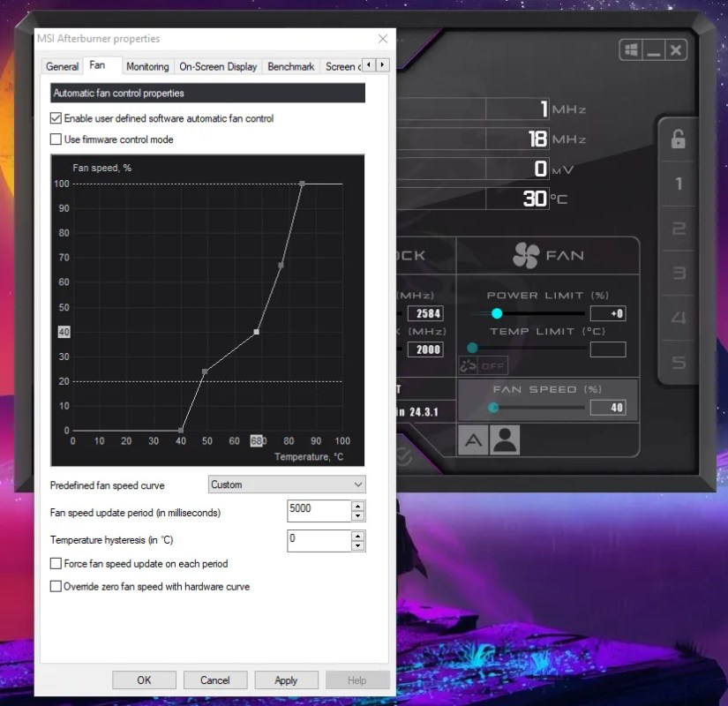Image resolution: width=728 pixels, height=706 pixels.
Task: Select the fan curve node at 100% speed
Action: tap(303, 184)
